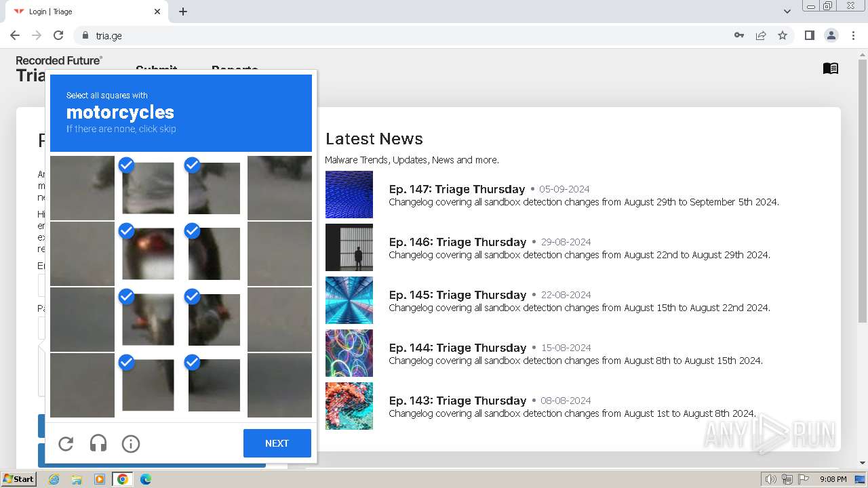This screenshot has height=488, width=868.
Task: Open captcha info icon
Action: click(x=131, y=443)
